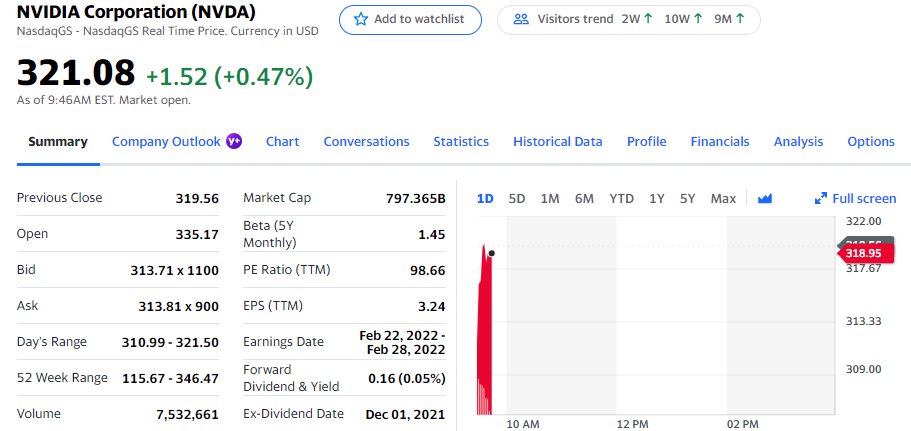Click the PE Ratio (TTM) value 98.66
Image resolution: width=911 pixels, height=431 pixels.
(x=428, y=271)
